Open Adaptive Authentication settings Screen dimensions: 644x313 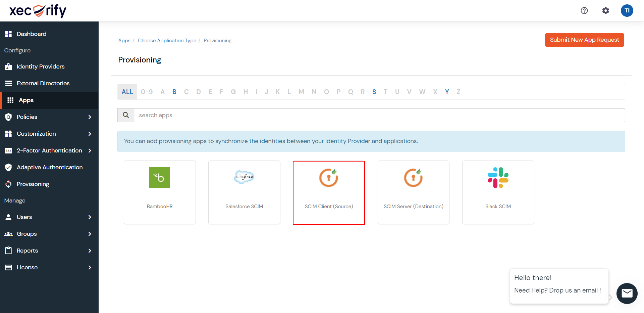pyautogui.click(x=49, y=167)
